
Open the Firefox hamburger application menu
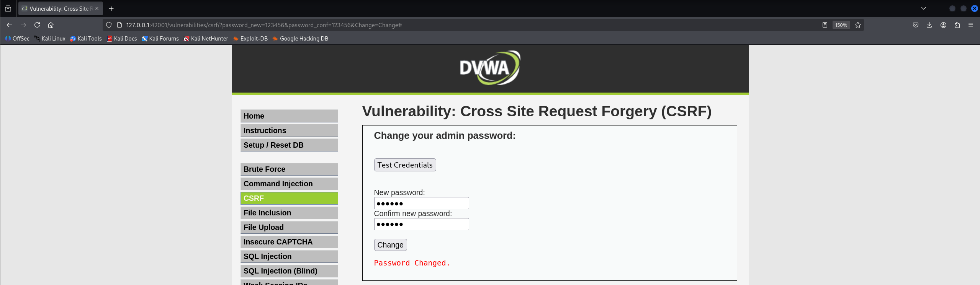(x=971, y=25)
